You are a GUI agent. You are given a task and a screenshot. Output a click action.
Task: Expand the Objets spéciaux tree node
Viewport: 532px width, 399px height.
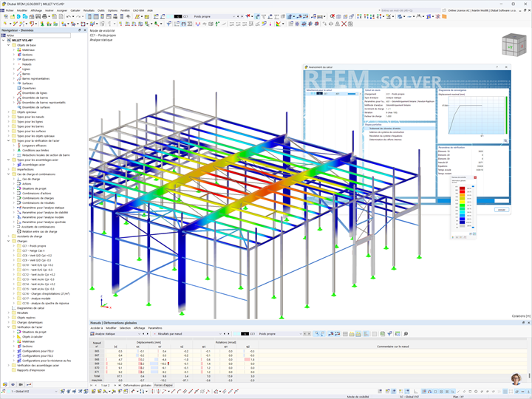click(8, 112)
